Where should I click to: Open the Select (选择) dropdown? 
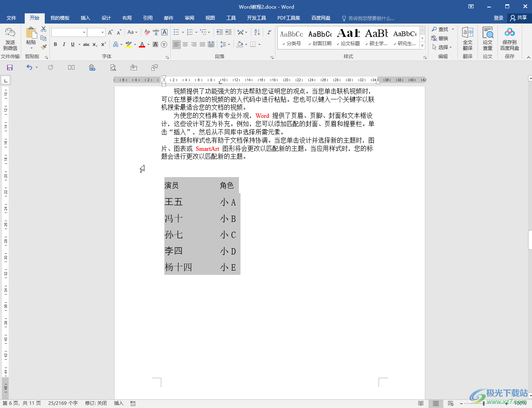pyautogui.click(x=442, y=47)
